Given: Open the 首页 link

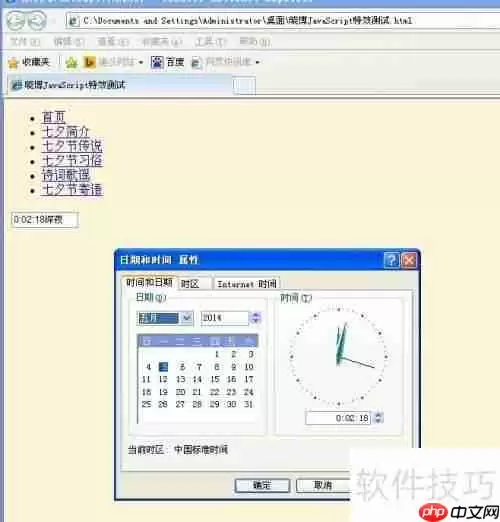Looking at the screenshot, I should click(x=53, y=117).
